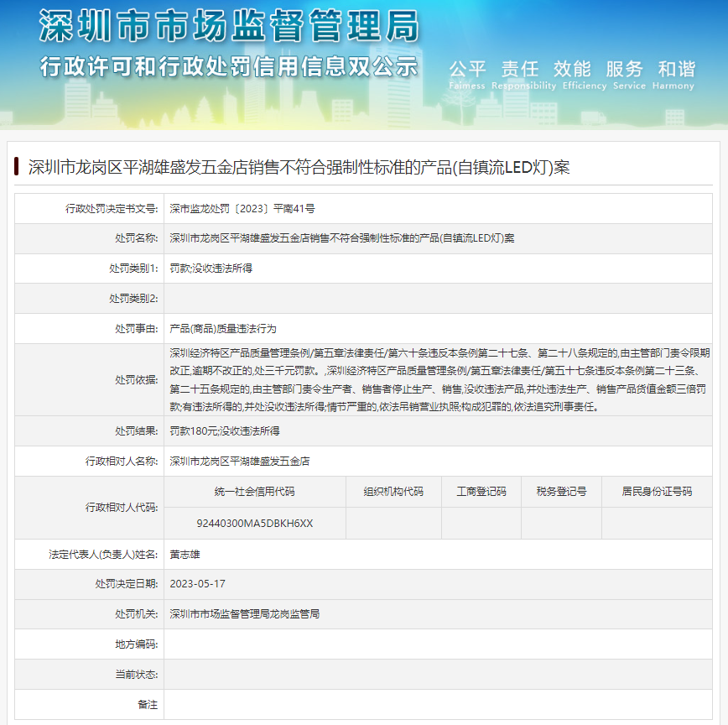
Task: Click the 行政许可和行政处罚信用信息双公示 banner subtitle
Action: click(228, 66)
